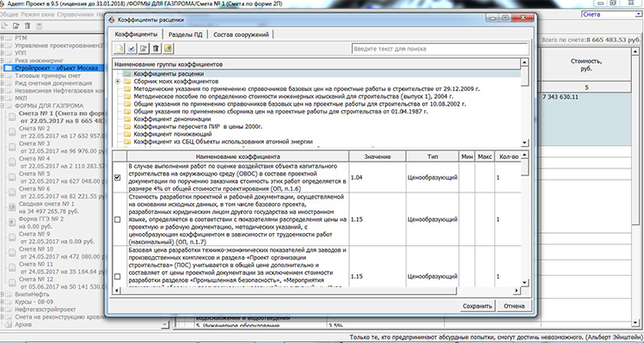Click the checkmark toolbar icon in dialog

point(132,48)
